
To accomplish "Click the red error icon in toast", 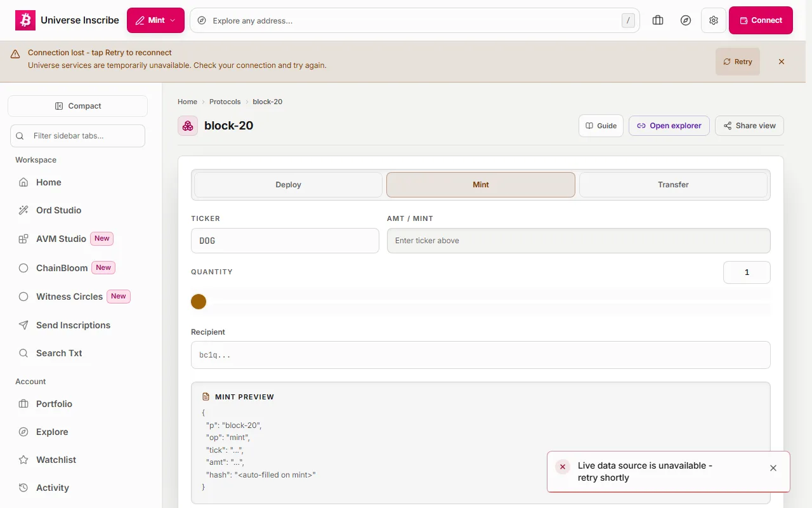I will tap(563, 467).
